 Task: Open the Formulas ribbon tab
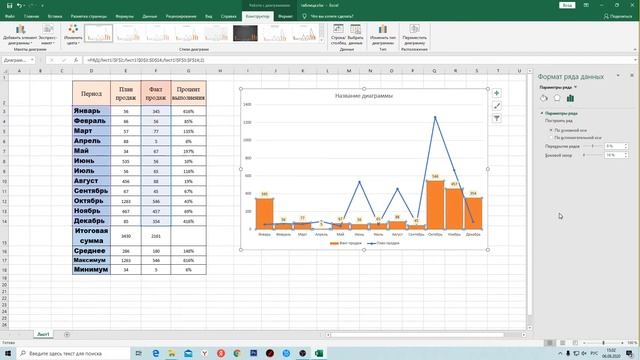pos(124,16)
